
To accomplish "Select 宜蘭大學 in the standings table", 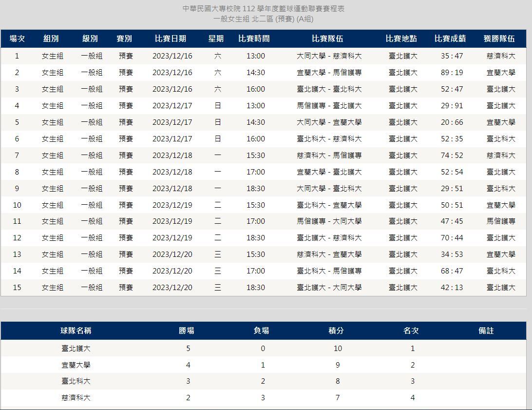I will tap(76, 365).
